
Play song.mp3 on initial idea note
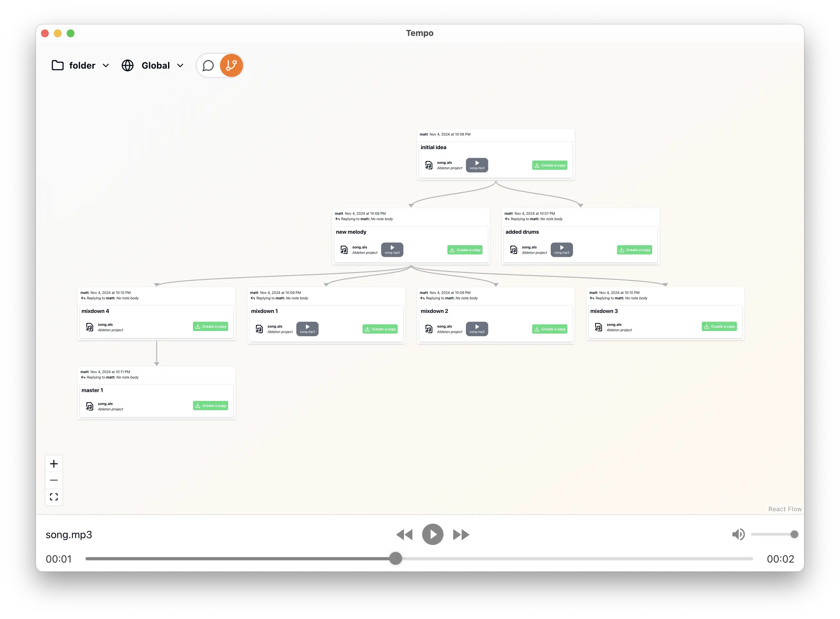[477, 165]
